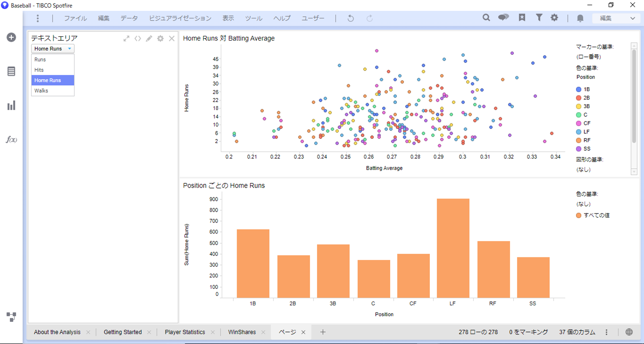Open the conversations speech bubble icon
This screenshot has width=644, height=344.
click(x=503, y=18)
